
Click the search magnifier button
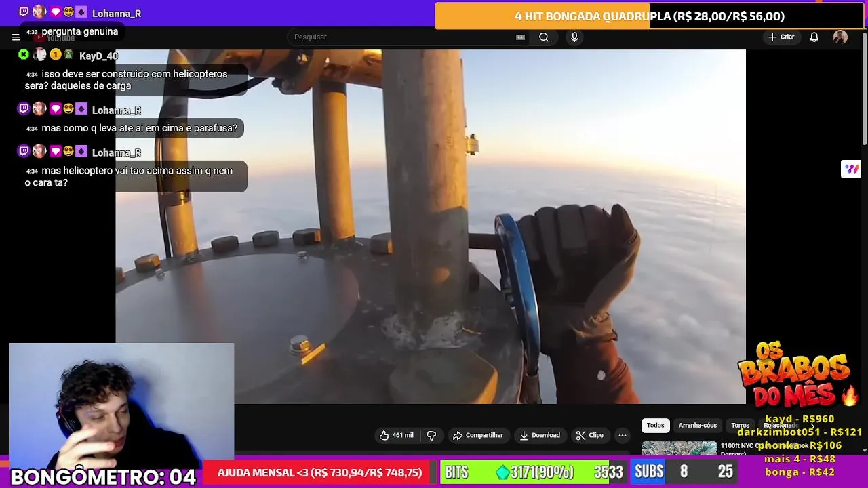point(544,37)
